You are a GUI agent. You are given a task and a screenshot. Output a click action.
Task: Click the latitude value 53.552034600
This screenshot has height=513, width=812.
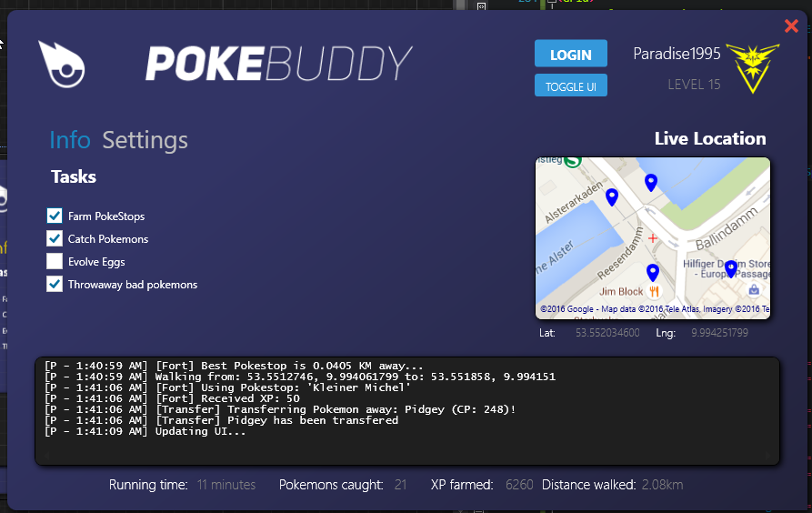(x=607, y=333)
